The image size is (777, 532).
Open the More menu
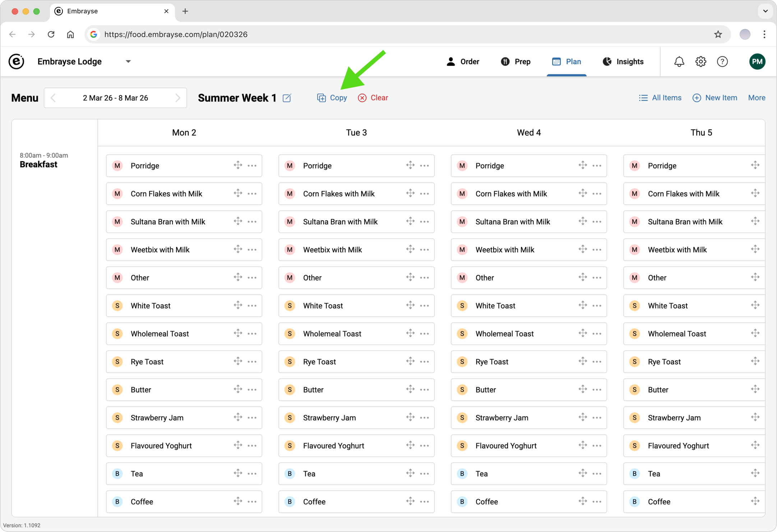click(757, 98)
